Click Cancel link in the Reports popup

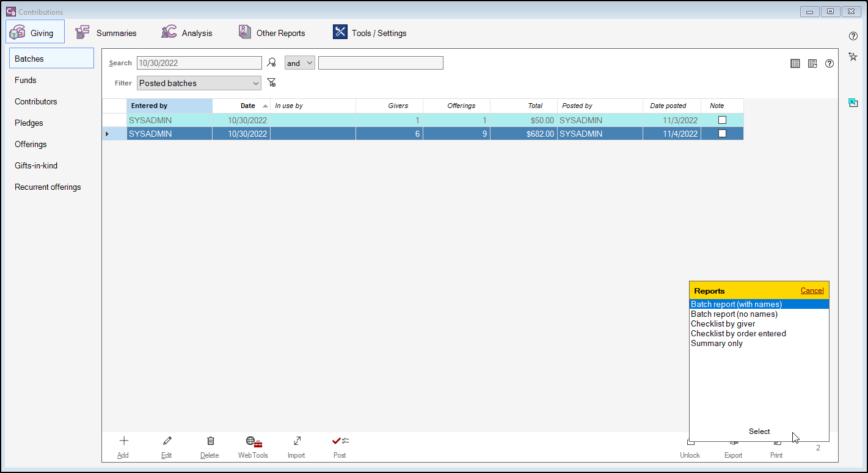812,291
